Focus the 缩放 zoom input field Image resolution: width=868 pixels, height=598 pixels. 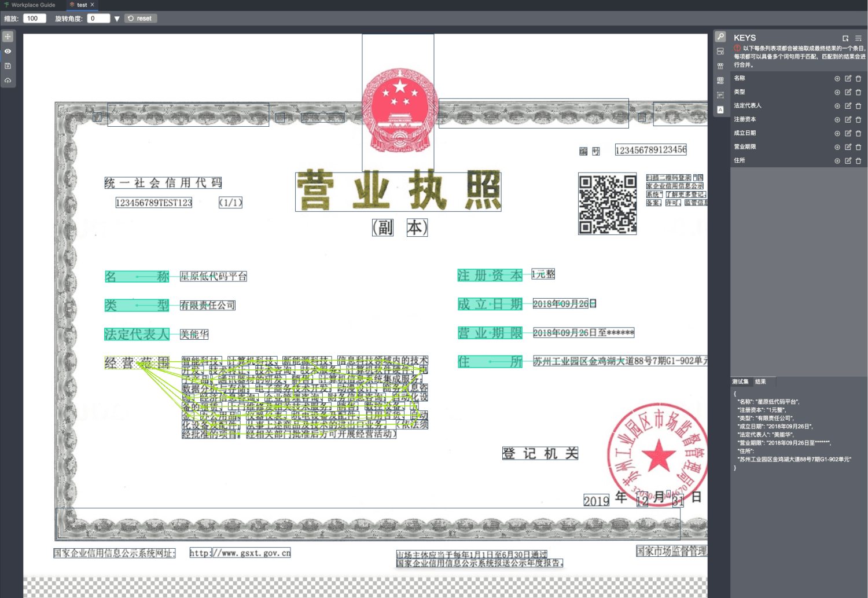coord(35,19)
